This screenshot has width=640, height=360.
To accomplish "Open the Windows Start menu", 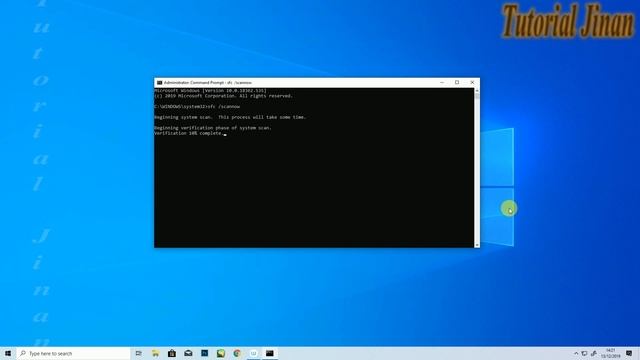I will point(8,353).
